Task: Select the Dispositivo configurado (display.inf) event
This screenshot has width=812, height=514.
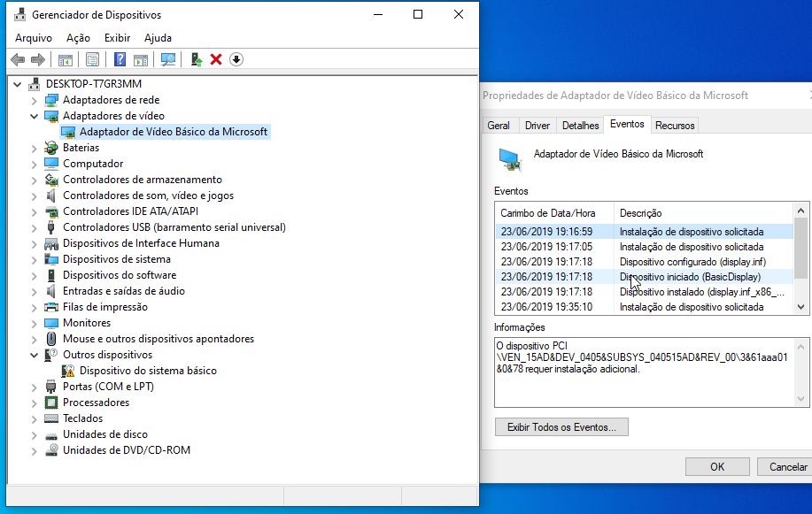Action: 645,262
